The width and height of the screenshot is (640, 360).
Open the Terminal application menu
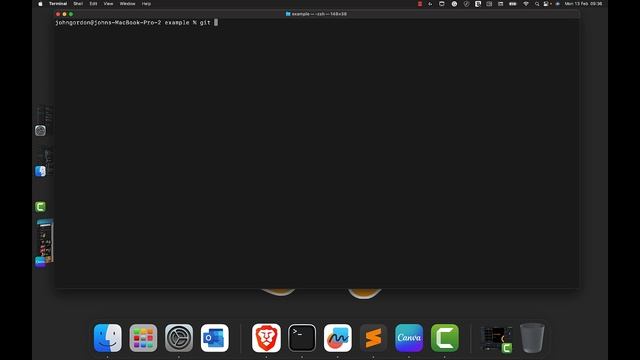point(58,4)
